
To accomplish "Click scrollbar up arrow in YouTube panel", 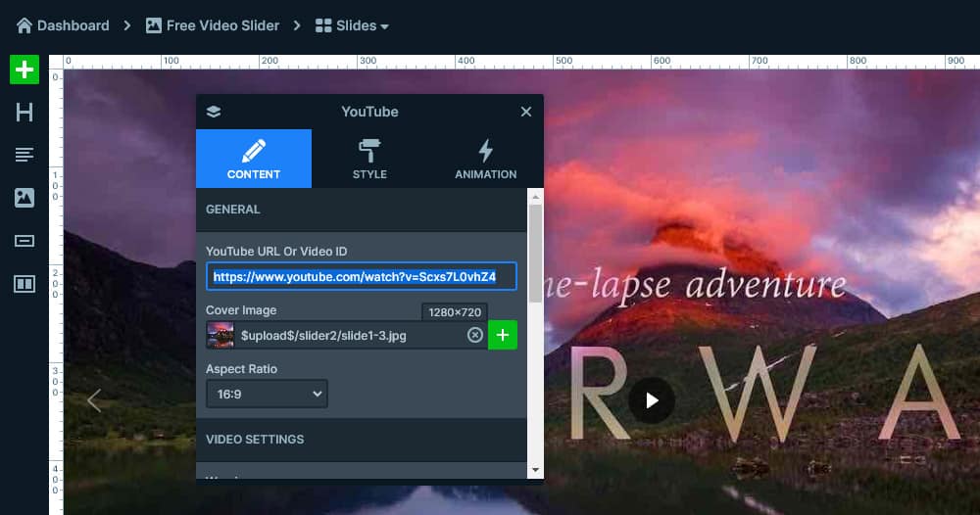I will click(536, 197).
